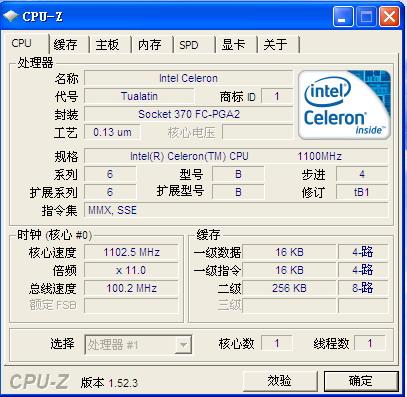Click the empty 额定 FSB field
The image size is (407, 397).
pyautogui.click(x=131, y=306)
